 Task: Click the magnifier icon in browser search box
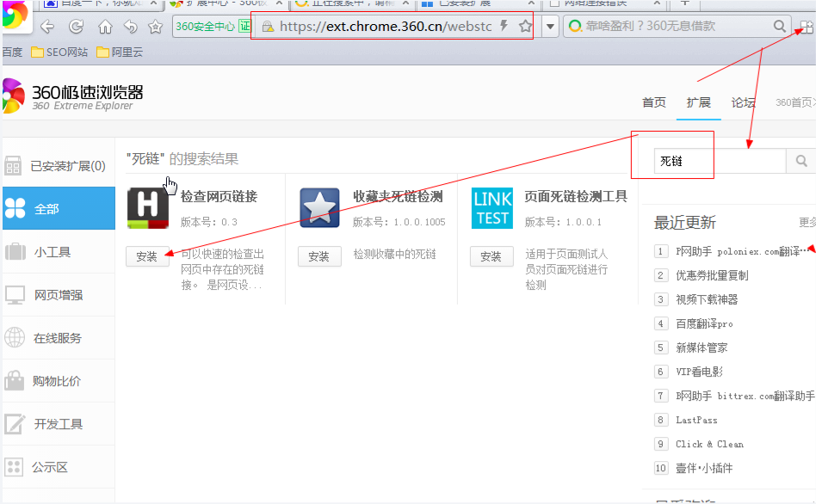pos(779,26)
